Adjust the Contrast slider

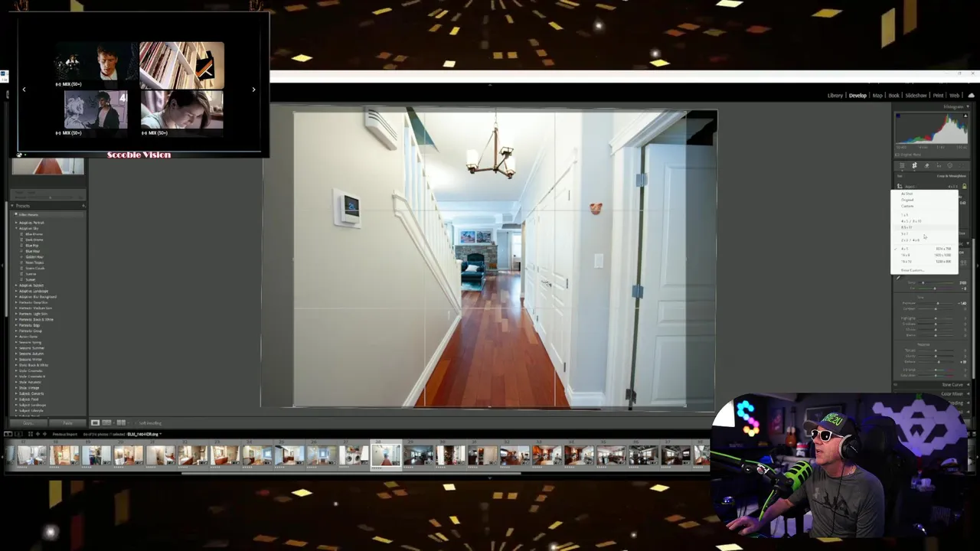[936, 309]
